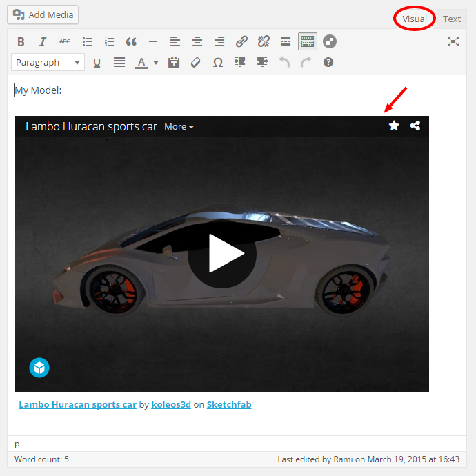Apply the current text color swatch
The height and width of the screenshot is (476, 476).
point(141,62)
